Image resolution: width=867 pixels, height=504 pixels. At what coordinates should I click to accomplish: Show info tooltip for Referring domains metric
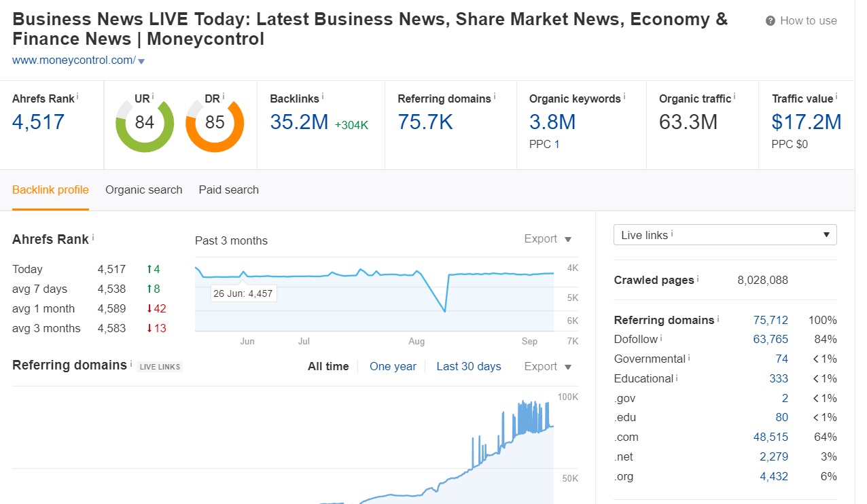click(494, 96)
